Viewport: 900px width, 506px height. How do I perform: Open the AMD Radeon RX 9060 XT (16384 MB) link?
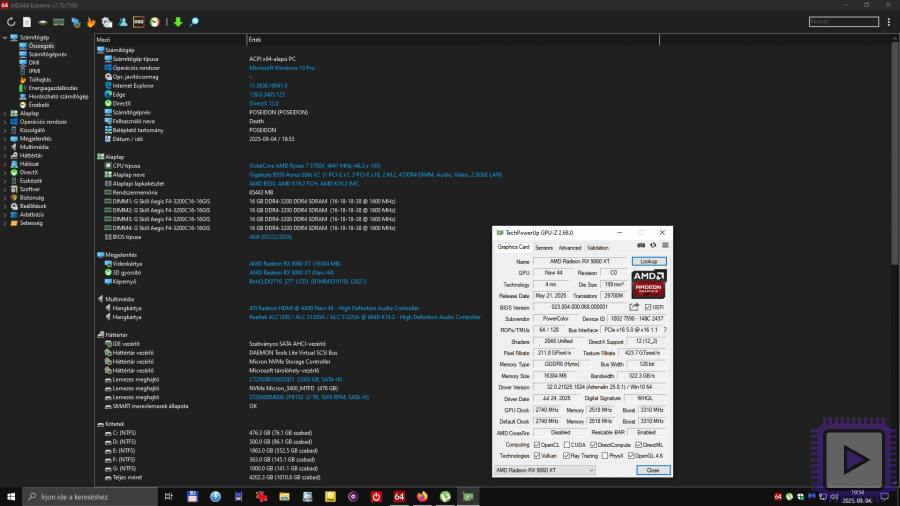click(x=295, y=264)
